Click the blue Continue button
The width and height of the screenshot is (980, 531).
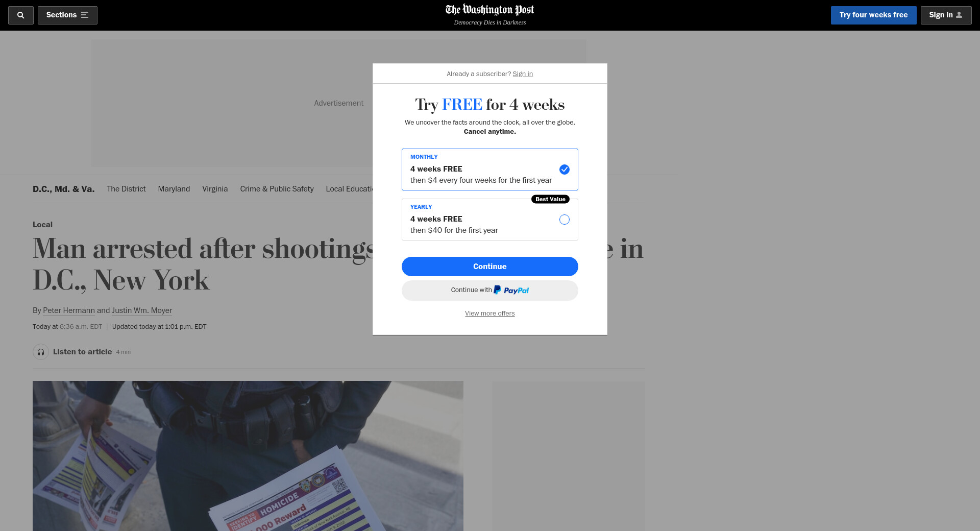(489, 267)
